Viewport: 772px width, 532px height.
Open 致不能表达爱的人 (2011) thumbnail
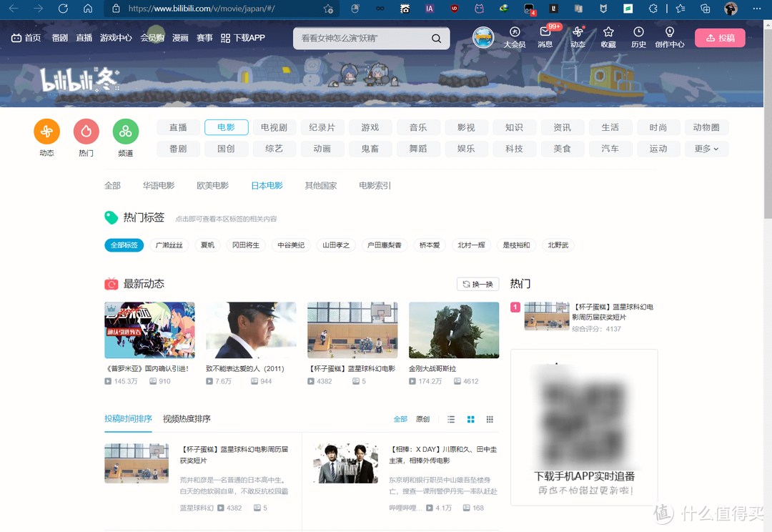pos(251,330)
